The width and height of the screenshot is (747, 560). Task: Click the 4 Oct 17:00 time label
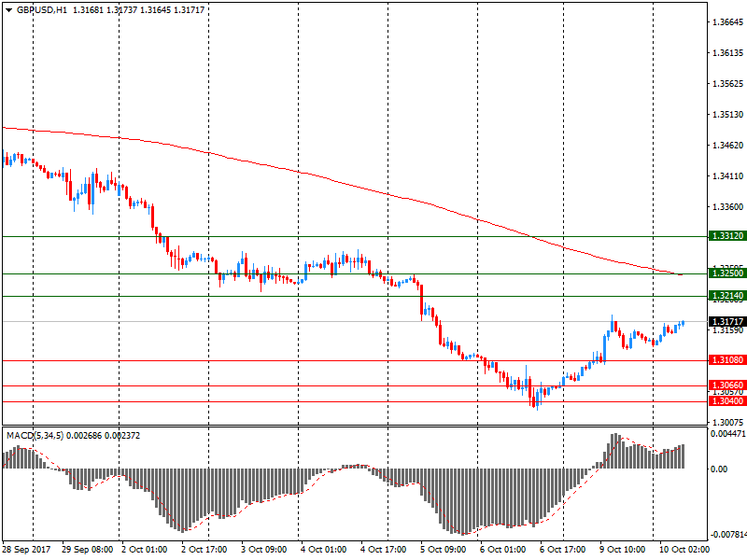point(384,550)
